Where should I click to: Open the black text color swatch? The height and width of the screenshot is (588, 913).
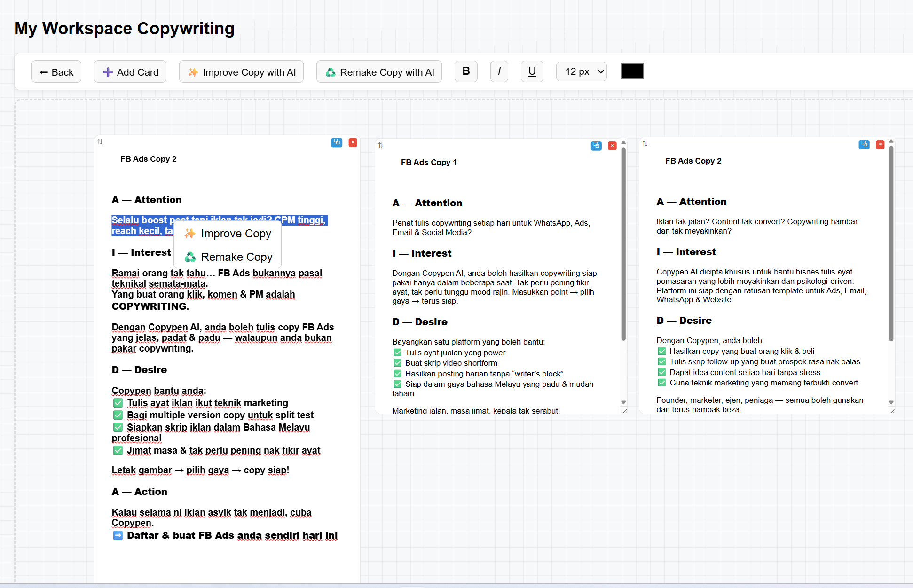632,71
